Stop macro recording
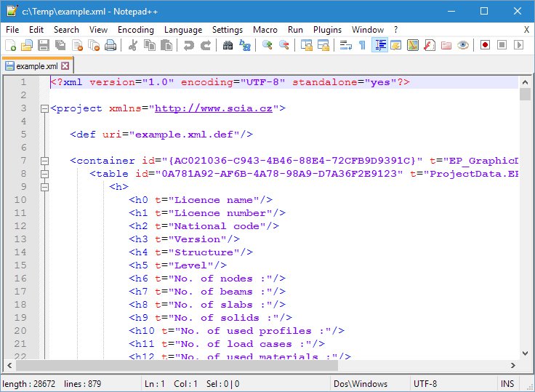Screen dimensions: 535x392 click(502, 45)
